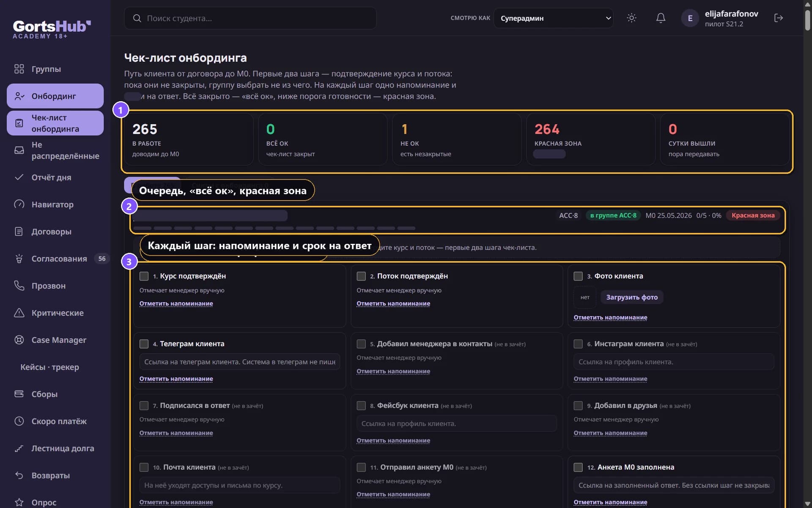Open the Суперадмин role dropdown
812x508 pixels.
(x=553, y=18)
